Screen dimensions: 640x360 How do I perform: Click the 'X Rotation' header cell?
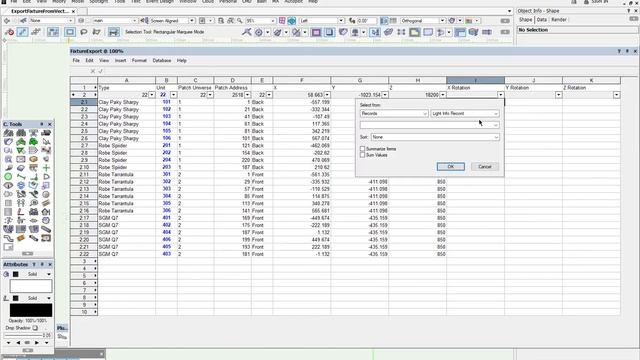point(476,88)
